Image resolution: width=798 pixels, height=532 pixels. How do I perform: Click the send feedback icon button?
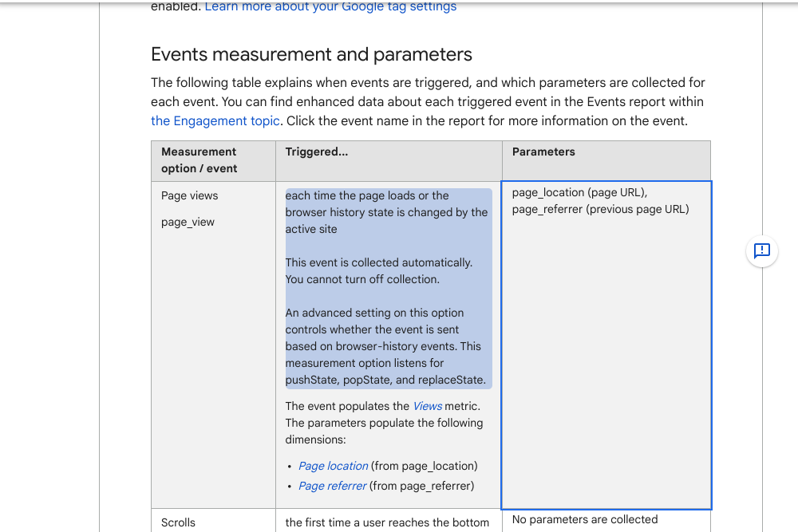pos(762,250)
